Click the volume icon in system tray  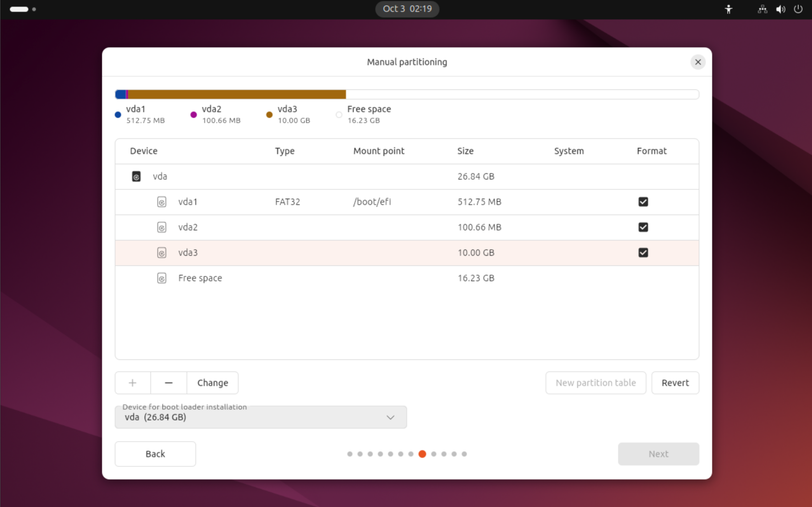pos(780,9)
